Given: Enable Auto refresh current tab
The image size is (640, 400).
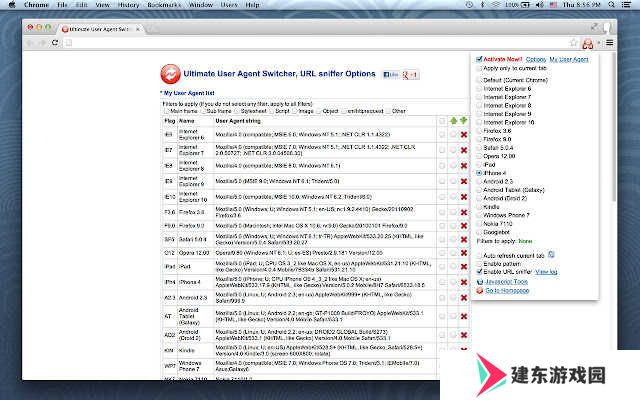Looking at the screenshot, I should click(479, 256).
